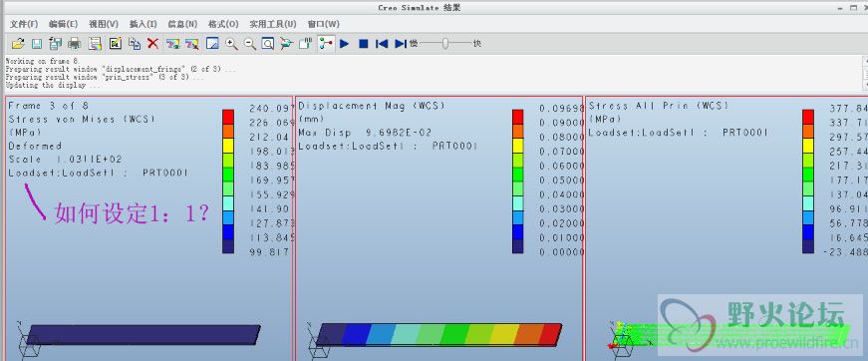The width and height of the screenshot is (868, 361).
Task: Click the save diskette icon
Action: tap(37, 43)
